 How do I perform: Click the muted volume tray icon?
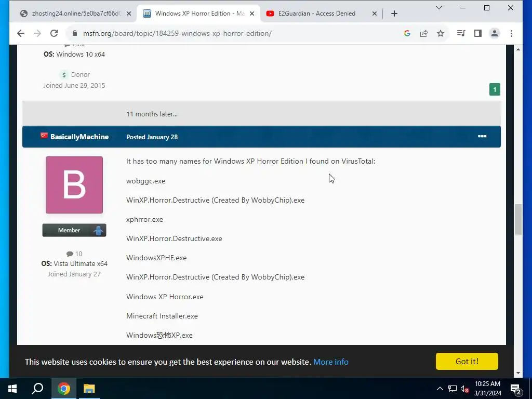point(465,389)
